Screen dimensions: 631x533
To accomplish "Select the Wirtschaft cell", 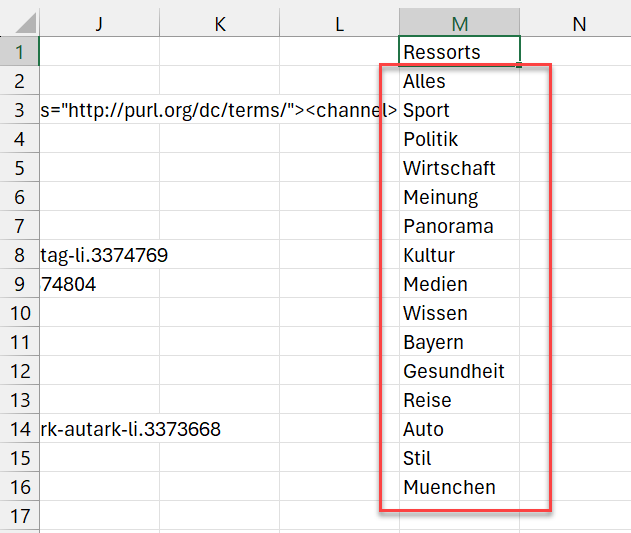I will point(459,168).
